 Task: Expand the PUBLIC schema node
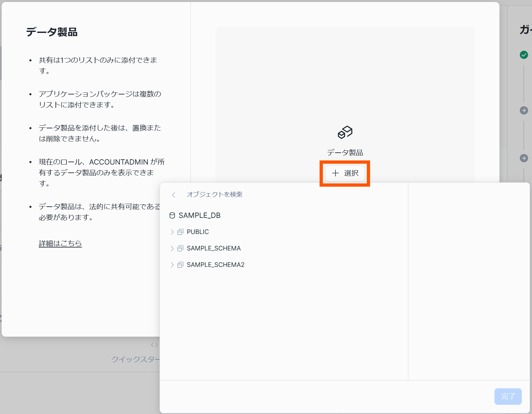[172, 232]
